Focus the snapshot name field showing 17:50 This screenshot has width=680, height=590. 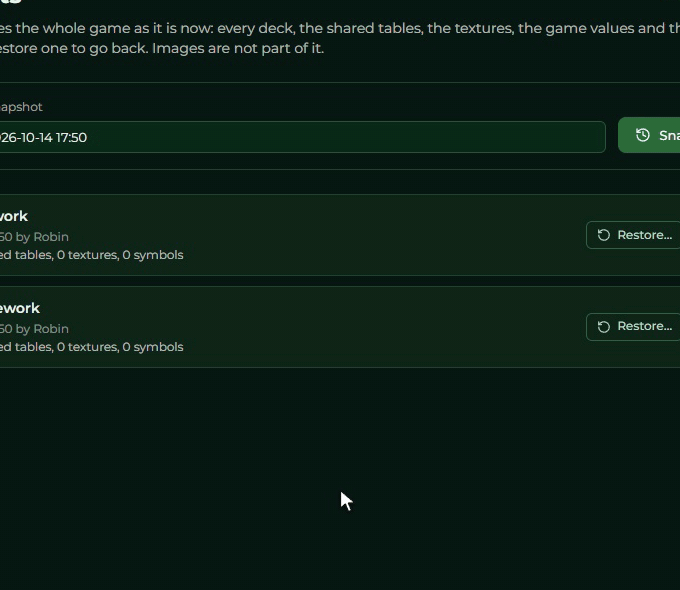click(x=302, y=137)
